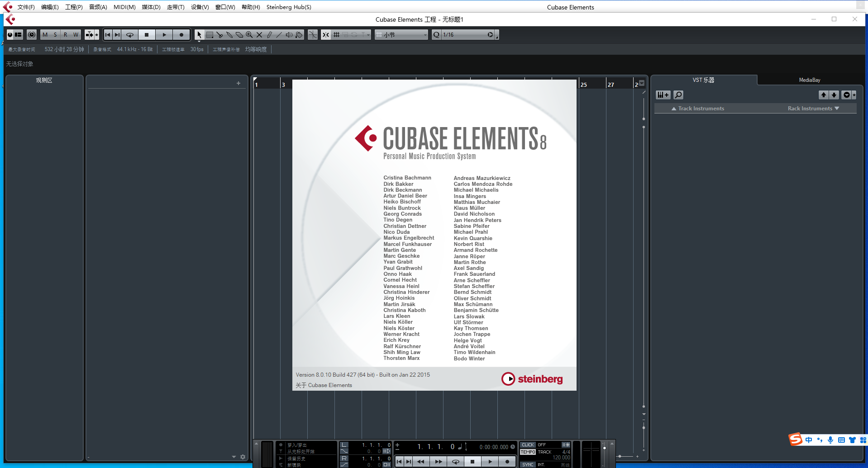Image resolution: width=868 pixels, height=468 pixels.
Task: Open the quantize preset 1/16 dropdown
Action: point(463,35)
